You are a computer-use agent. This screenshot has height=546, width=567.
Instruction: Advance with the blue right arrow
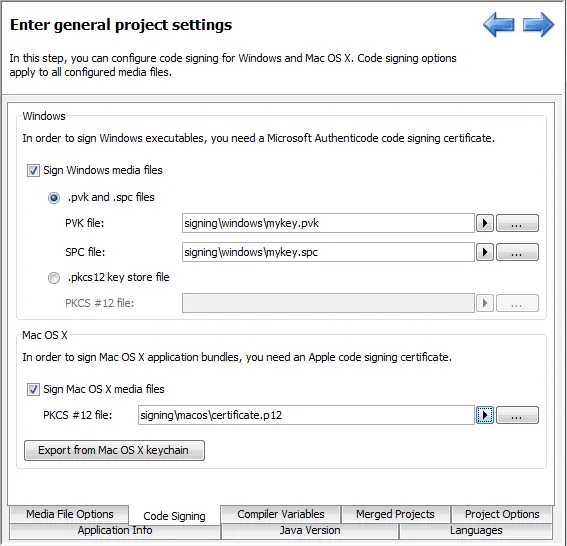coord(538,25)
